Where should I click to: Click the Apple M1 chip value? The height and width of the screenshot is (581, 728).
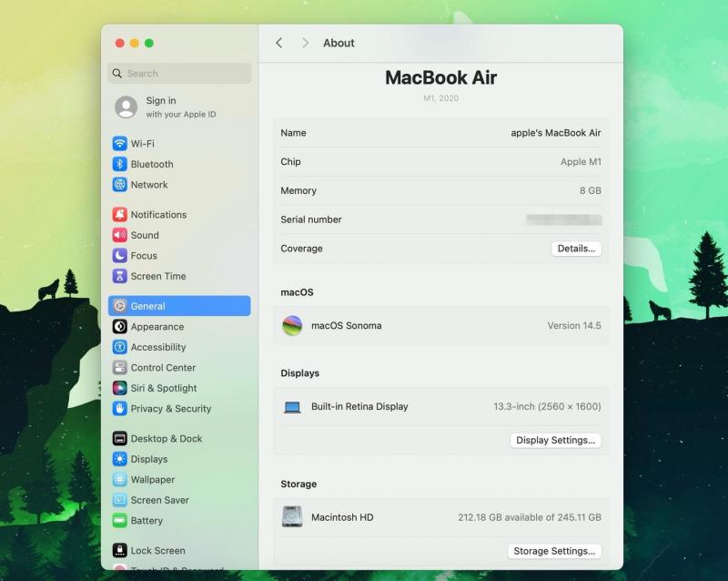pos(581,162)
